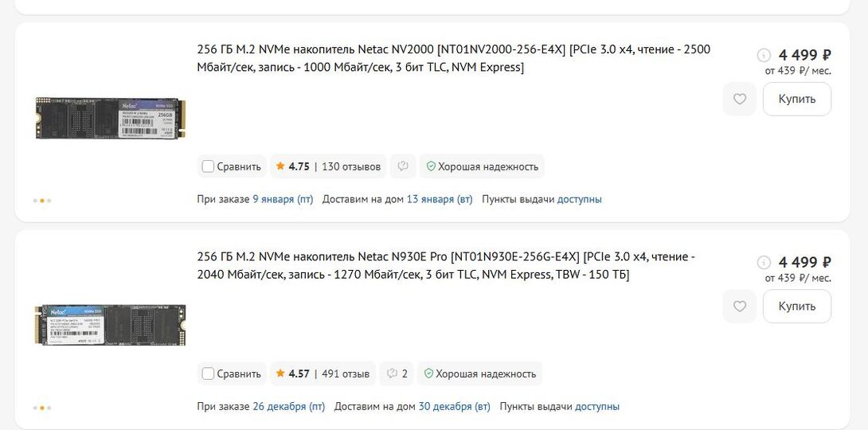
Task: Check the "Сравнить" checkbox for Netac N930E Pro
Action: (209, 373)
